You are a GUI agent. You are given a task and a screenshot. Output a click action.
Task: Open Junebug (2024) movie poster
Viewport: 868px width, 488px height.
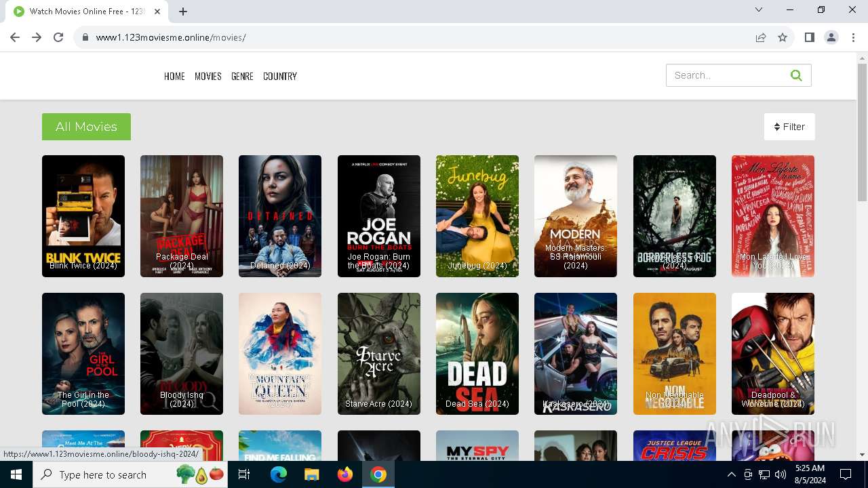click(477, 216)
